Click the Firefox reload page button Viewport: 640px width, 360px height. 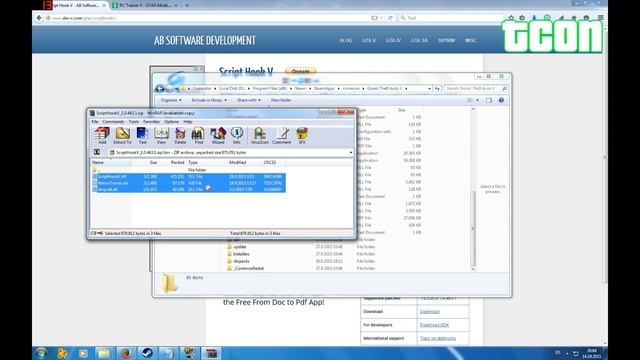pyautogui.click(x=390, y=18)
